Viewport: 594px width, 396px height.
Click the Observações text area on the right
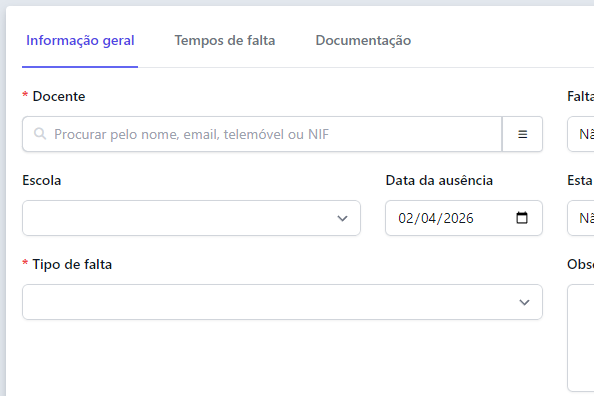580,338
